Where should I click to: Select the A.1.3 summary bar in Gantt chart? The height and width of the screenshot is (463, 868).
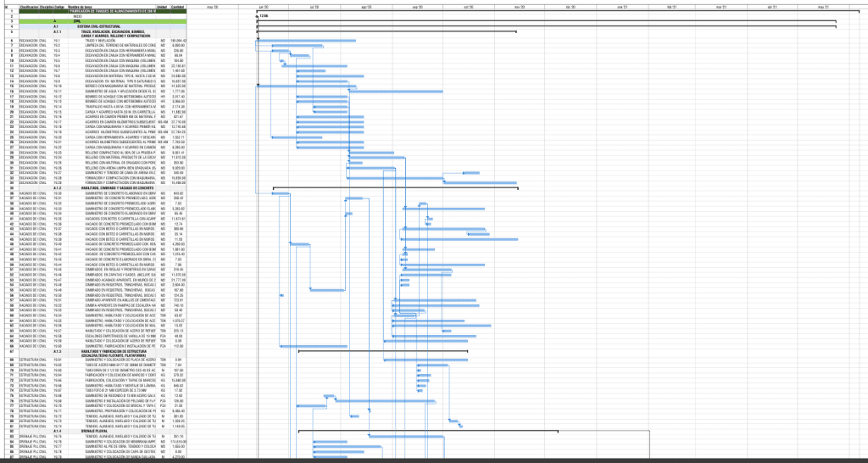coord(381,351)
